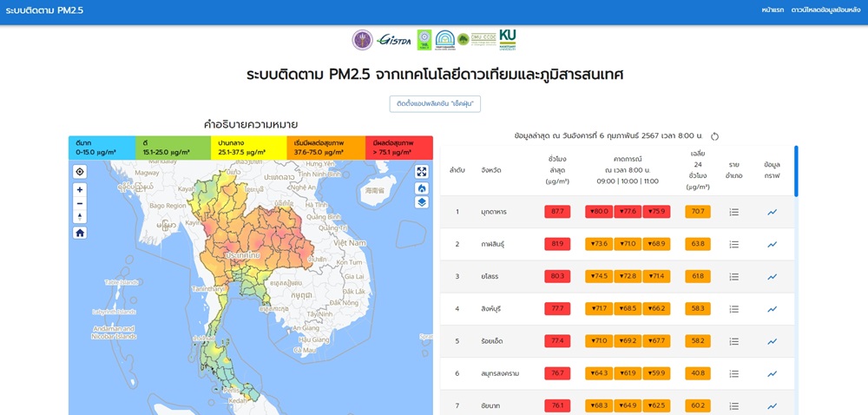Click the Việt Nam label on map
This screenshot has width=868, height=415.
[x=350, y=243]
